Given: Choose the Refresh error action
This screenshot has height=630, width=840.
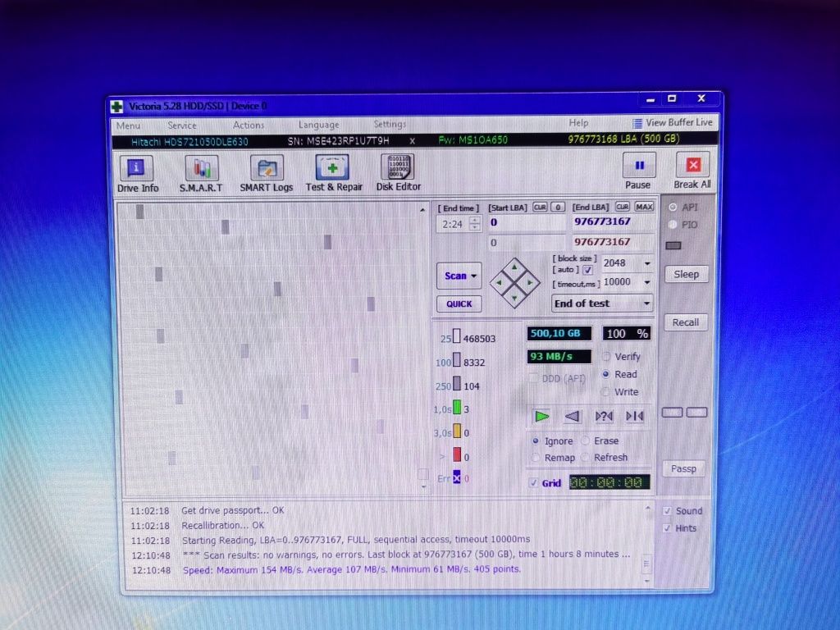Looking at the screenshot, I should pos(586,458).
